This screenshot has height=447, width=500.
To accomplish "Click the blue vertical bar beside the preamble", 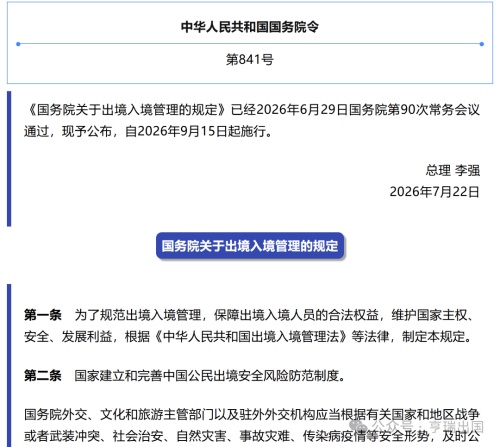I will (9, 159).
